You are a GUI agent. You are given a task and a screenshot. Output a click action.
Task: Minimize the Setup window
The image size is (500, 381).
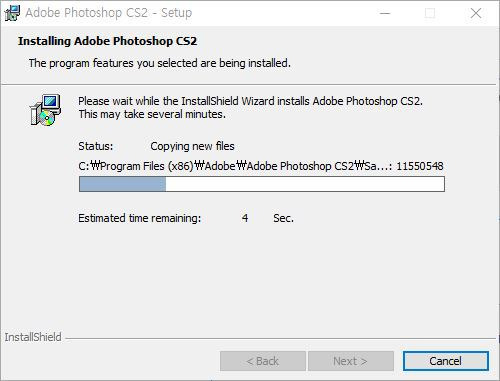point(385,13)
